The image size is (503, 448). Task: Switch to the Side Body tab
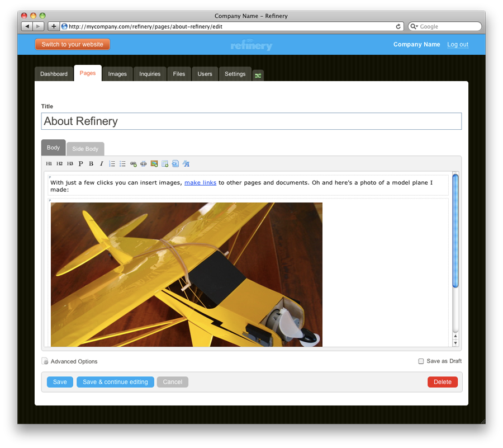[85, 149]
